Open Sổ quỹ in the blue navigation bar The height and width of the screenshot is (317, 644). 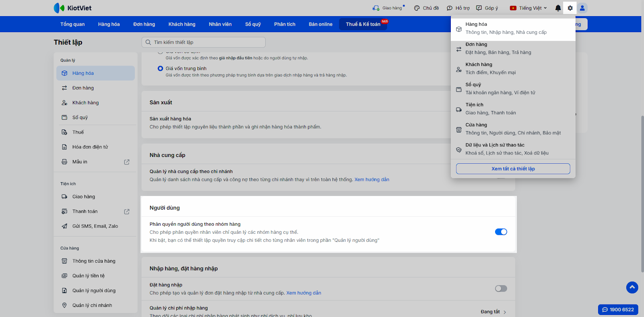coord(253,24)
